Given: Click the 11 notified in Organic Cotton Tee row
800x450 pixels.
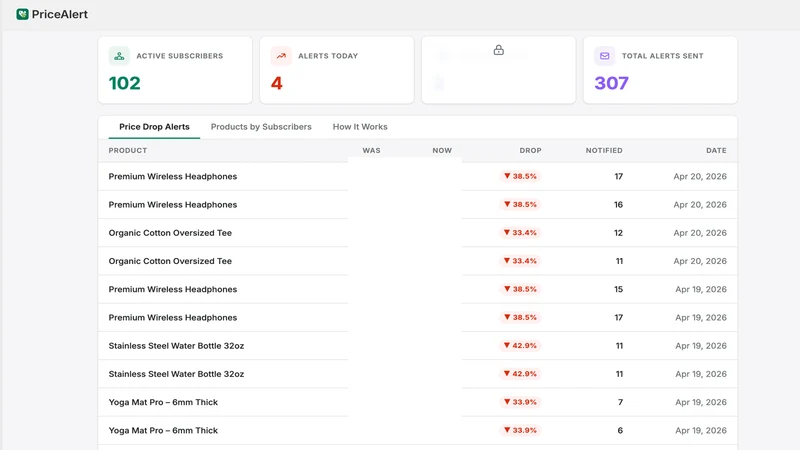Looking at the screenshot, I should click(x=619, y=261).
